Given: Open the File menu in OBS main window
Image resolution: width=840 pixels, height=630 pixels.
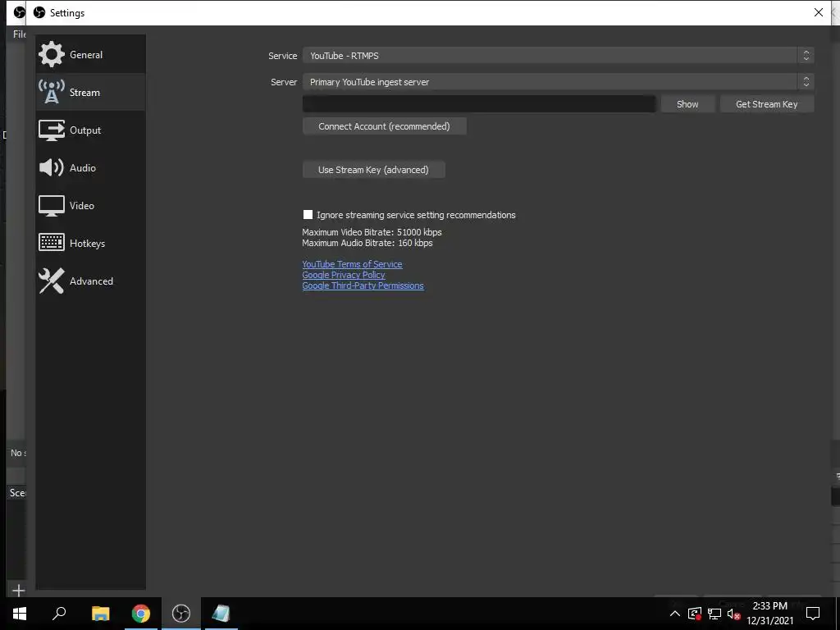Looking at the screenshot, I should click(20, 34).
